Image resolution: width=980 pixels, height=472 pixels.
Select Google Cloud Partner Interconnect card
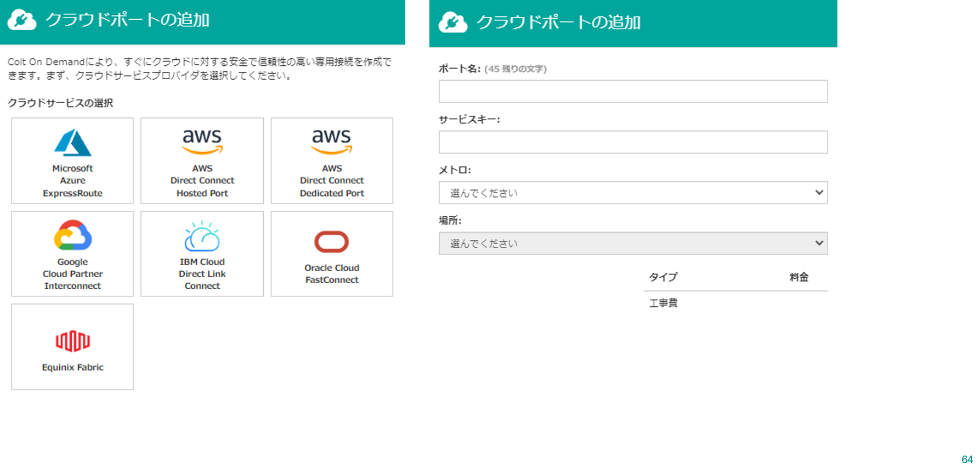[x=72, y=254]
